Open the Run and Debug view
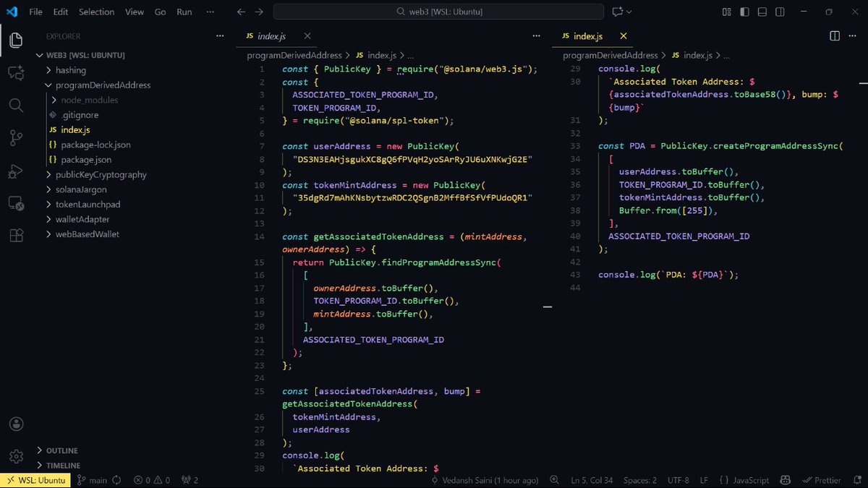The width and height of the screenshot is (868, 488). click(15, 171)
